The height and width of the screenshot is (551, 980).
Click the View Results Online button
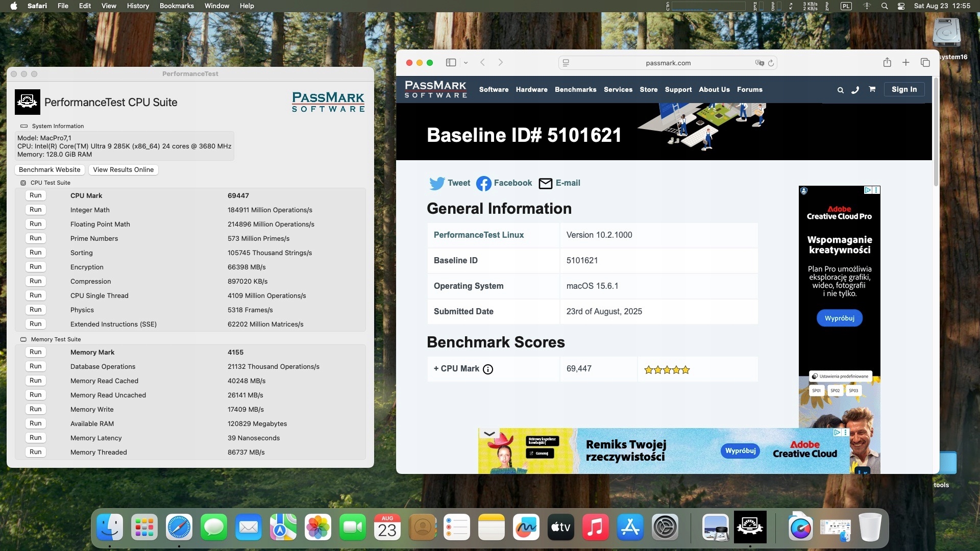(123, 170)
